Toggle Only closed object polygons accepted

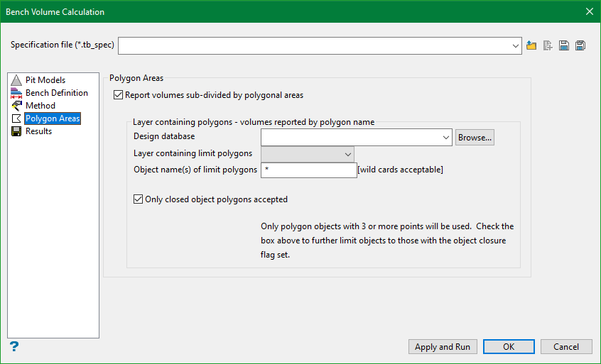tap(139, 199)
